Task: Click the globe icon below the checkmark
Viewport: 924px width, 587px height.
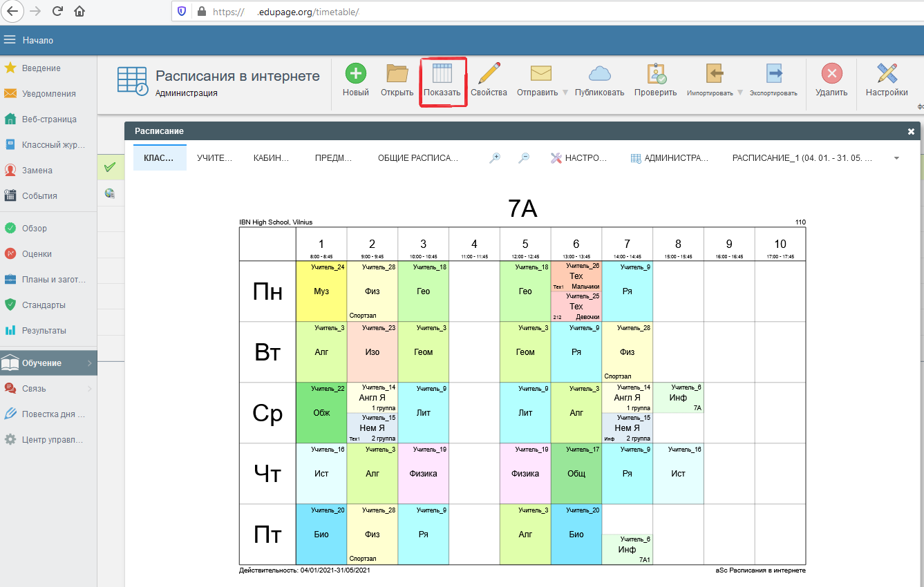Action: 109,193
